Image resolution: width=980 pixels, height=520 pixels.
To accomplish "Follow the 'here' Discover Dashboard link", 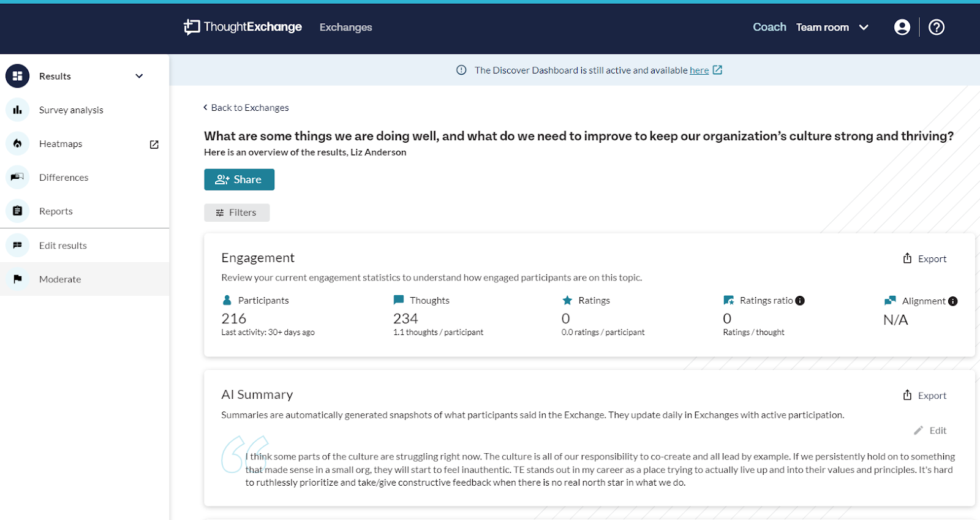I will pos(699,70).
